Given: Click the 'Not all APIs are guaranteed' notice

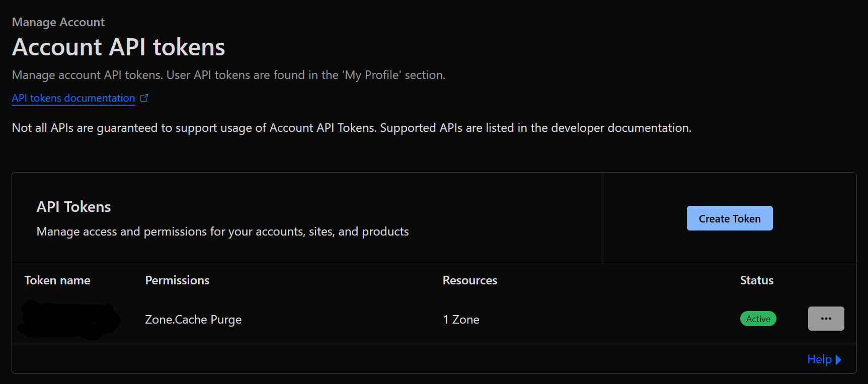Looking at the screenshot, I should click(351, 128).
